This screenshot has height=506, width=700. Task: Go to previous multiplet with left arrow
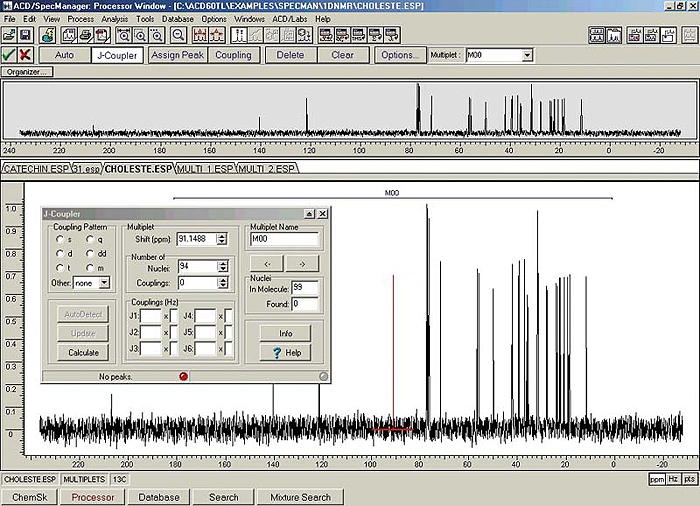tap(267, 263)
